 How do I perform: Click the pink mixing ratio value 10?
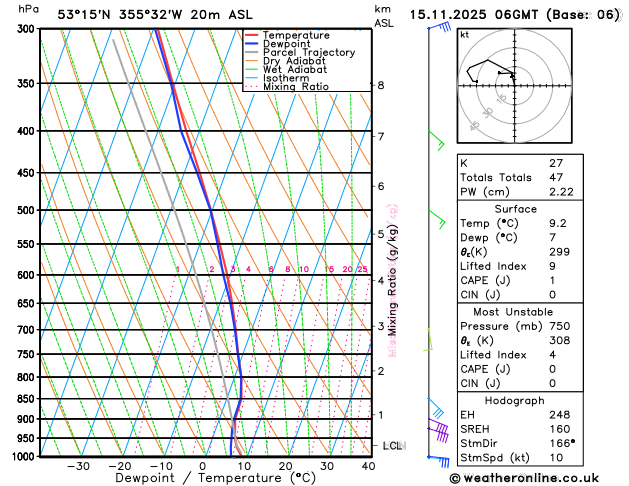(x=304, y=269)
